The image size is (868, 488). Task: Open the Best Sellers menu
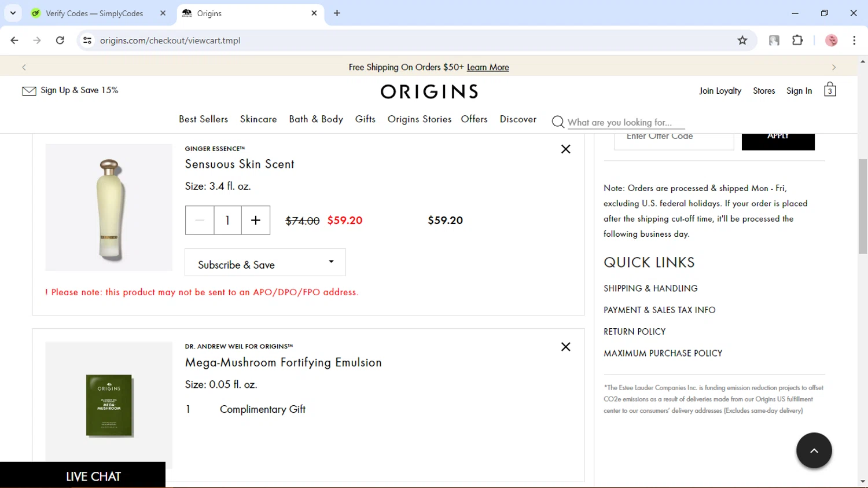tap(203, 119)
